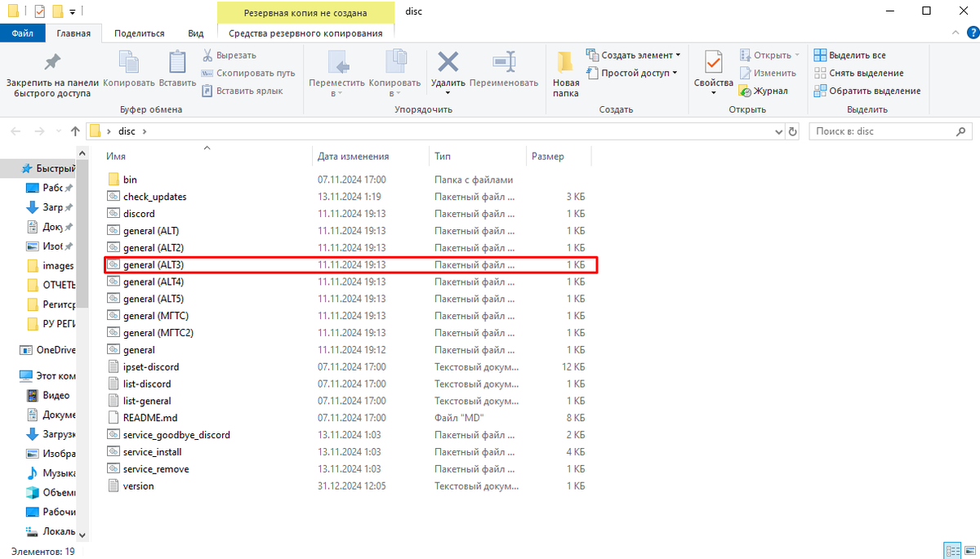Sort by Размер column header
The width and height of the screenshot is (980, 559).
click(x=559, y=156)
